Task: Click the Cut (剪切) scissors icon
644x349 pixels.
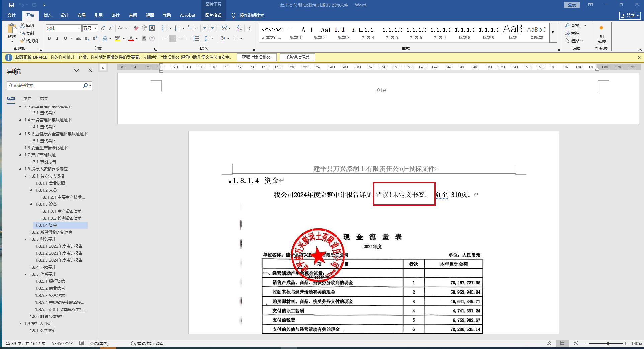Action: (x=22, y=25)
